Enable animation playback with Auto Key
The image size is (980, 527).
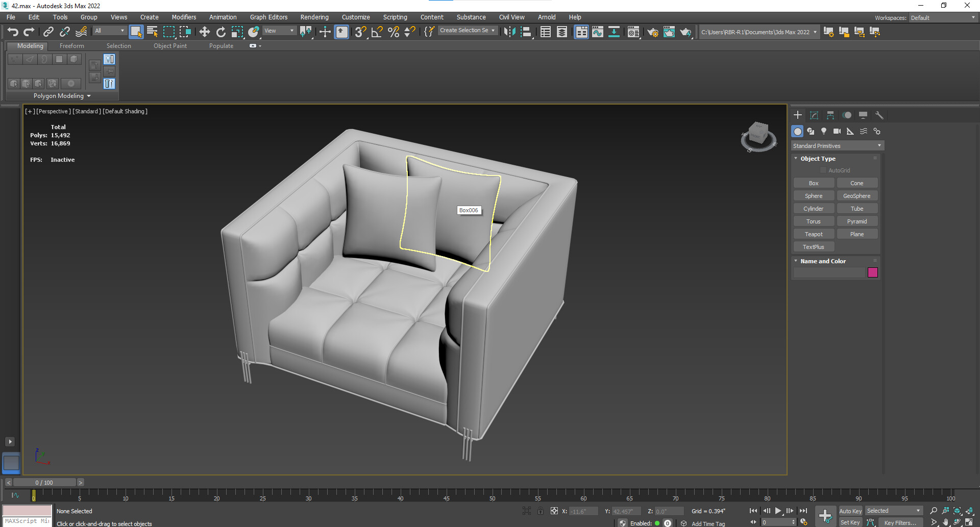pos(850,511)
